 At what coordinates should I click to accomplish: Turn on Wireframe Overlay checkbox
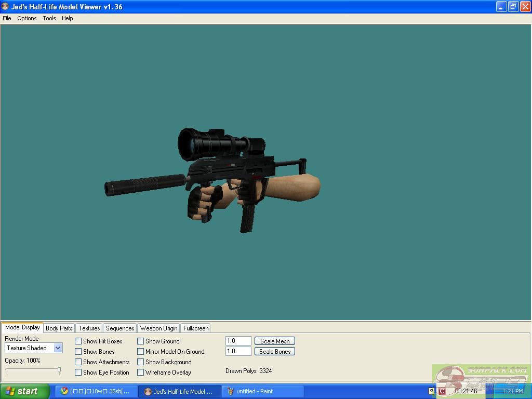pyautogui.click(x=141, y=373)
